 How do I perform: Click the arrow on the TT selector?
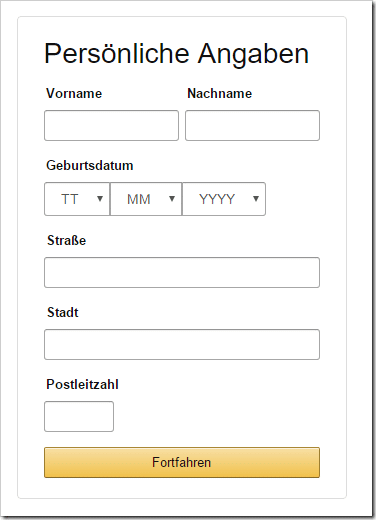click(100, 199)
